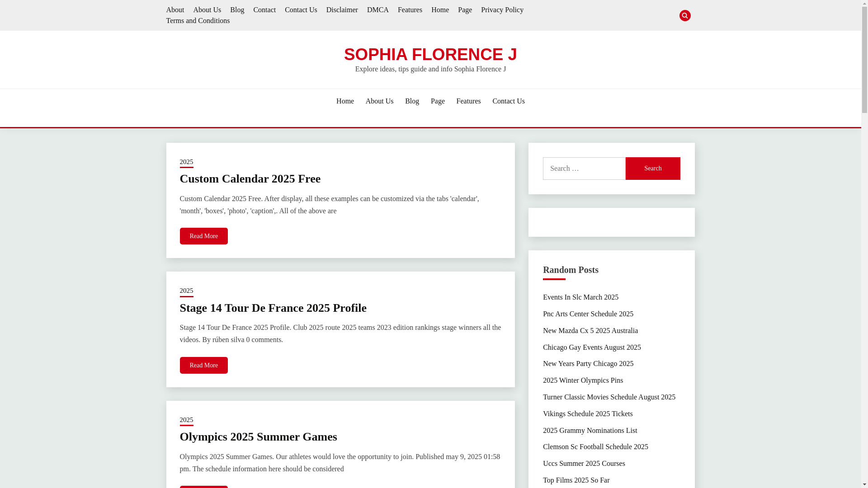This screenshot has height=488, width=868.
Task: Open Clemson Sc Football Schedule 2025
Action: [x=595, y=447]
